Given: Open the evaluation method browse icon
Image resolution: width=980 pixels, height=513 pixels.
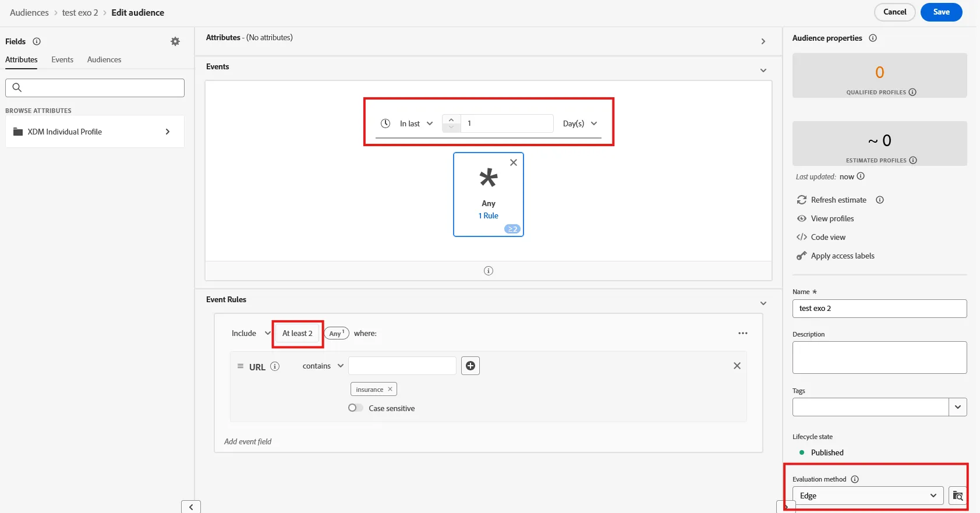Looking at the screenshot, I should (958, 496).
